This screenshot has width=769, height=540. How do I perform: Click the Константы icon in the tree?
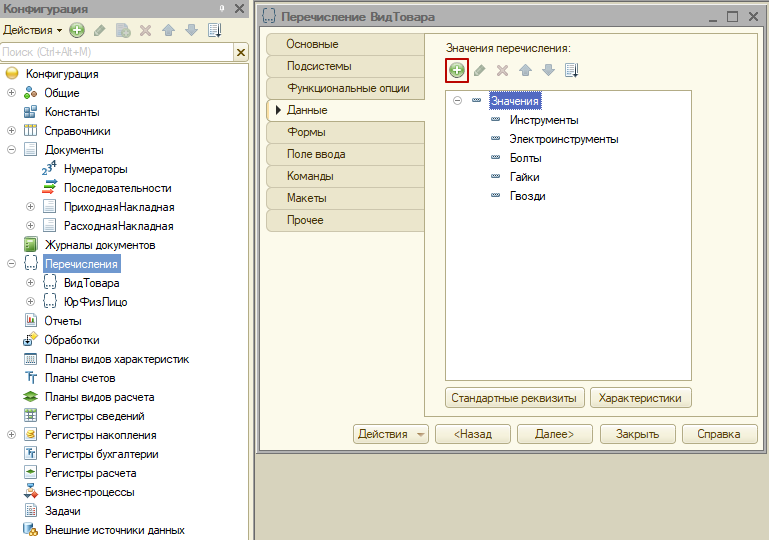[30, 112]
